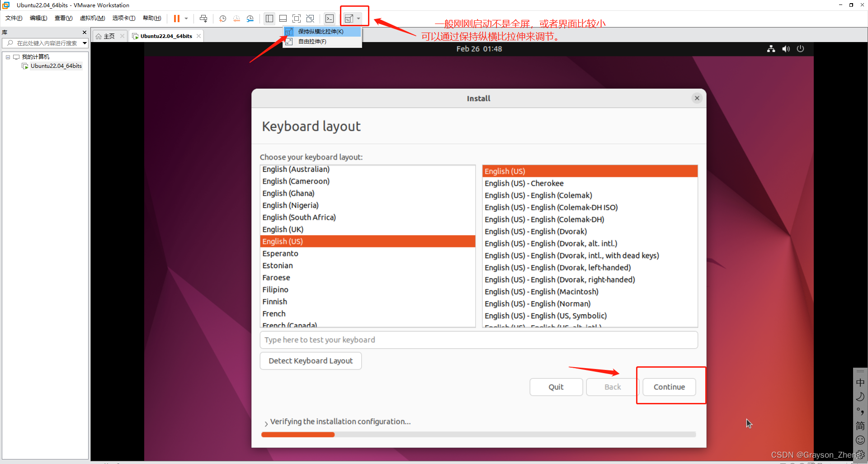Click the pause virtual machine icon
This screenshot has width=868, height=464.
[x=177, y=19]
